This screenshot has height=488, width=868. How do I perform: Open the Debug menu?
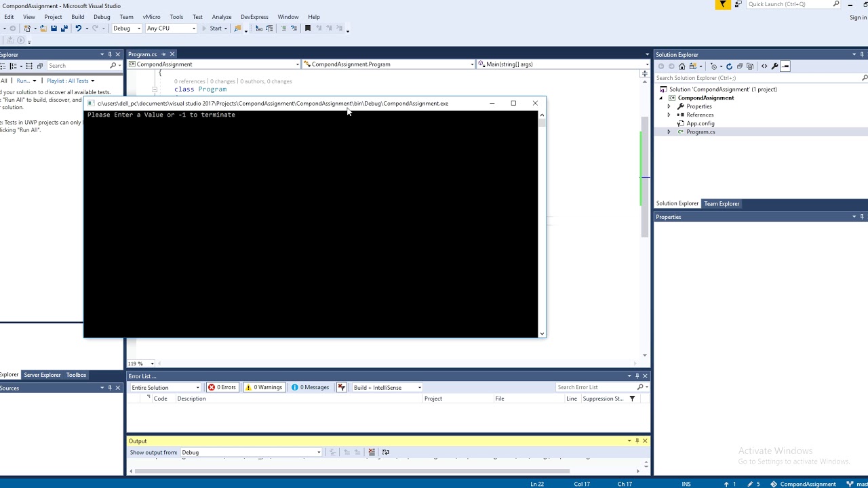tap(102, 17)
